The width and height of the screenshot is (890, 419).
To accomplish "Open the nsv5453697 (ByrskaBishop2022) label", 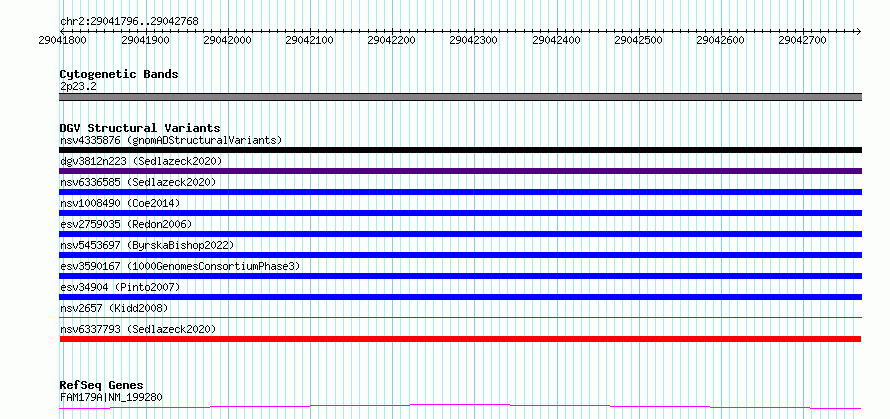I will tap(147, 245).
